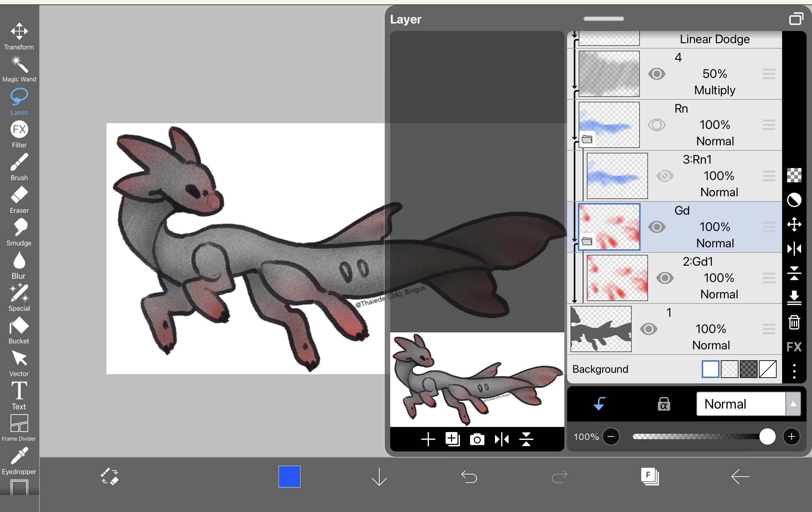Click the move layer arrows in sidebar

pyautogui.click(x=794, y=225)
